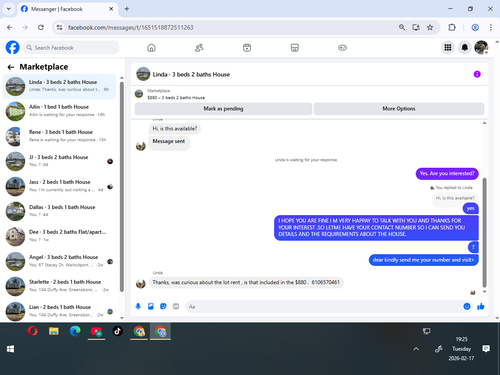The width and height of the screenshot is (500, 375).
Task: Open Friends icon in top navigation
Action: pos(199,48)
